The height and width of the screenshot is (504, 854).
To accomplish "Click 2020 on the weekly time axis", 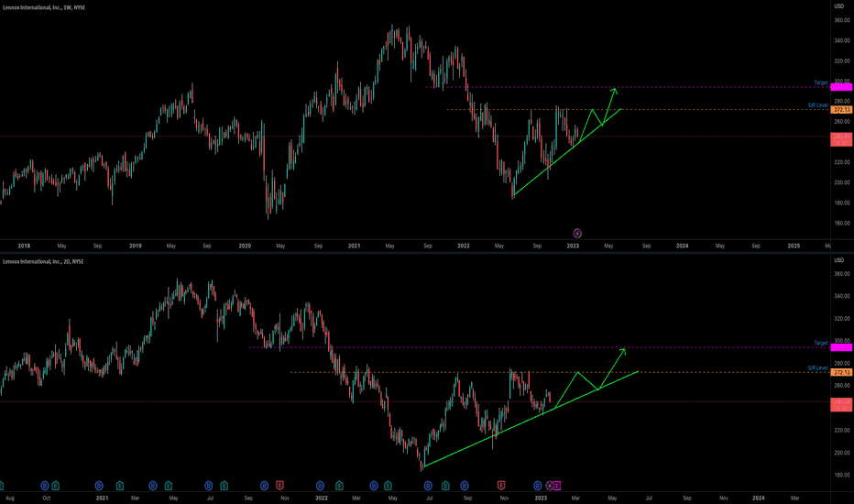I will 245,246.
